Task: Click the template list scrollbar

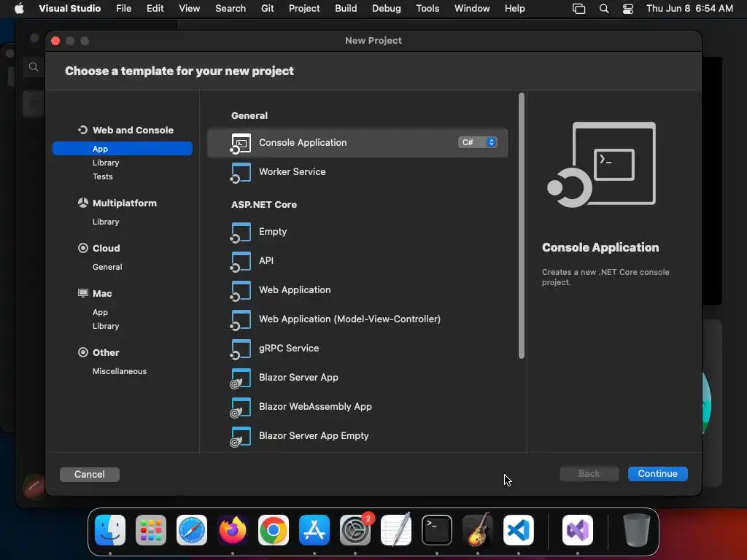Action: pos(521,225)
